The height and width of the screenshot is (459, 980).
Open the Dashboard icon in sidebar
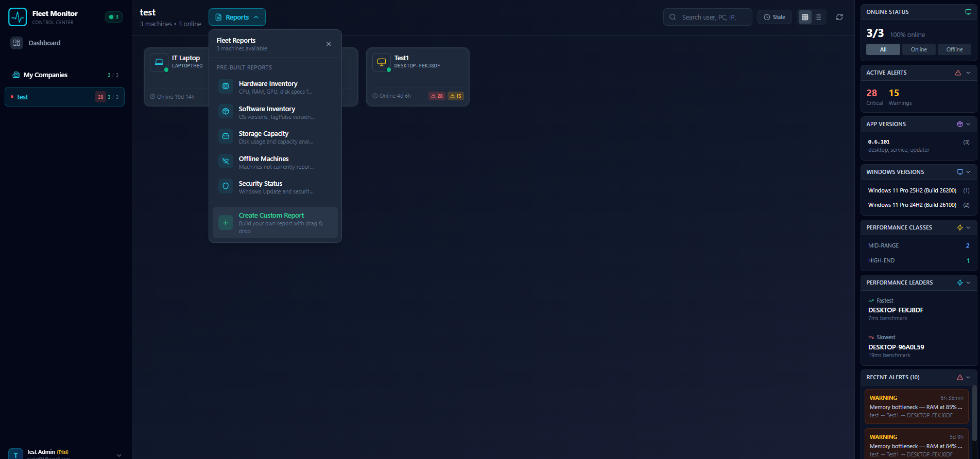pyautogui.click(x=16, y=43)
